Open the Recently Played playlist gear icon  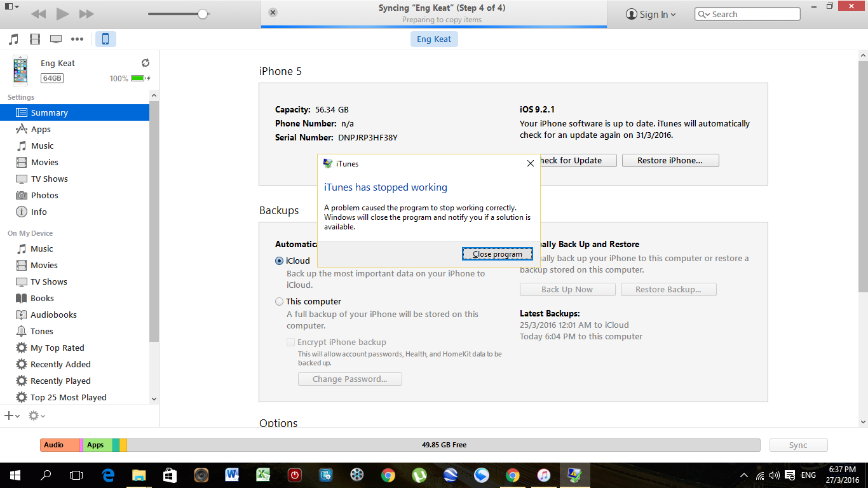coord(22,381)
